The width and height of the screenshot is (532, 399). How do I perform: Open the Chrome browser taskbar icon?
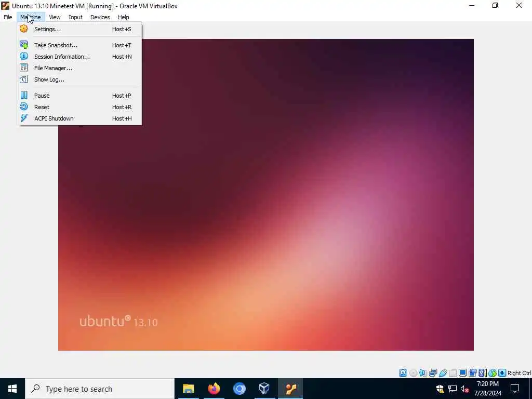tap(239, 389)
